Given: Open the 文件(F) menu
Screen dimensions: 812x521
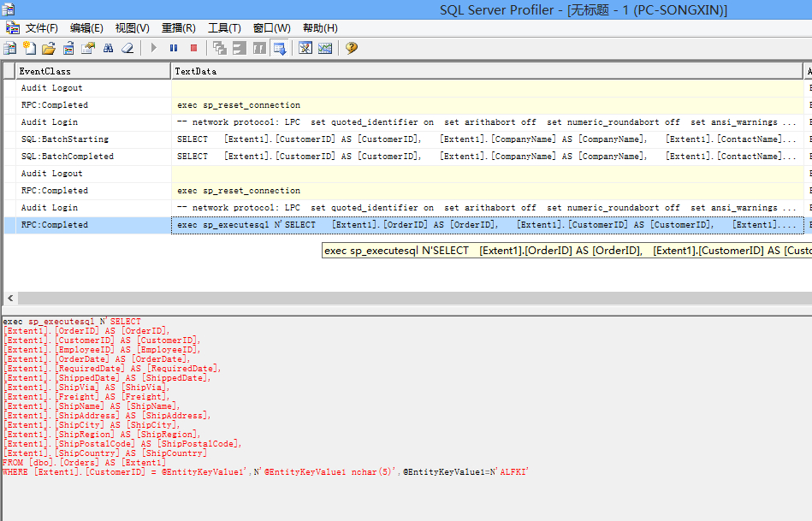Looking at the screenshot, I should [x=42, y=28].
